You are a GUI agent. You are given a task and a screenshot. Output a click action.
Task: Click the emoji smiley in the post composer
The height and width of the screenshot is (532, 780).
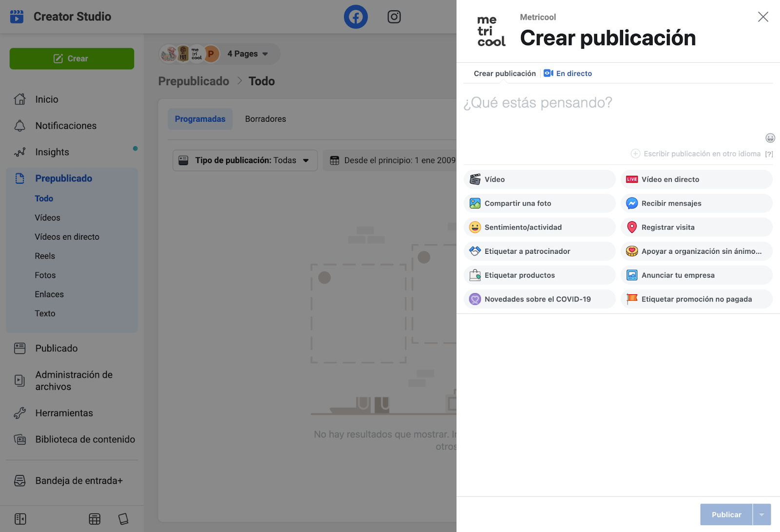coord(769,138)
